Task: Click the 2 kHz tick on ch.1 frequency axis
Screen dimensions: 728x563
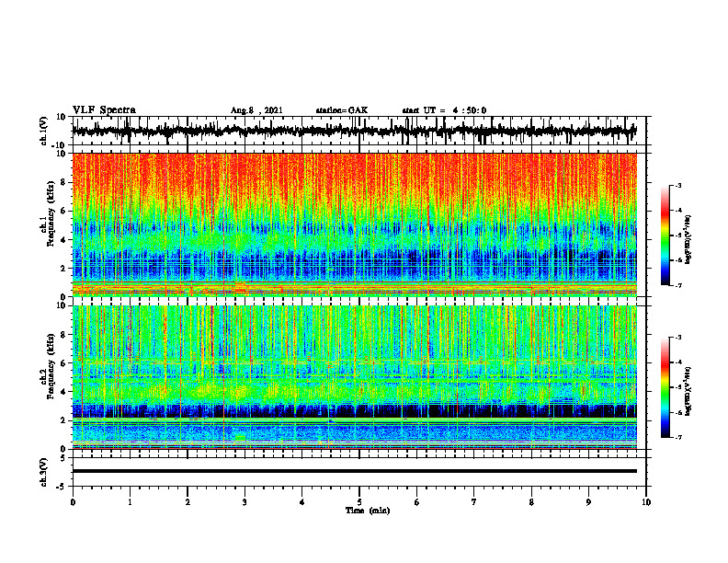Action: click(x=63, y=269)
